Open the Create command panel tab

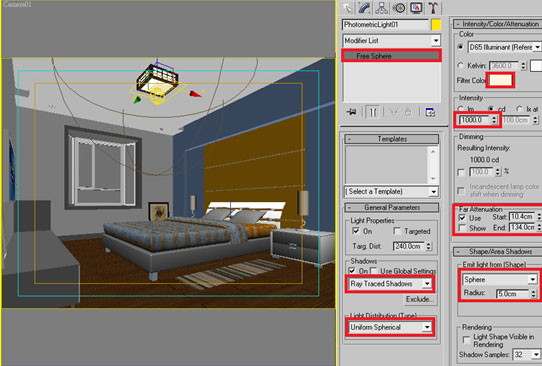pos(347,8)
